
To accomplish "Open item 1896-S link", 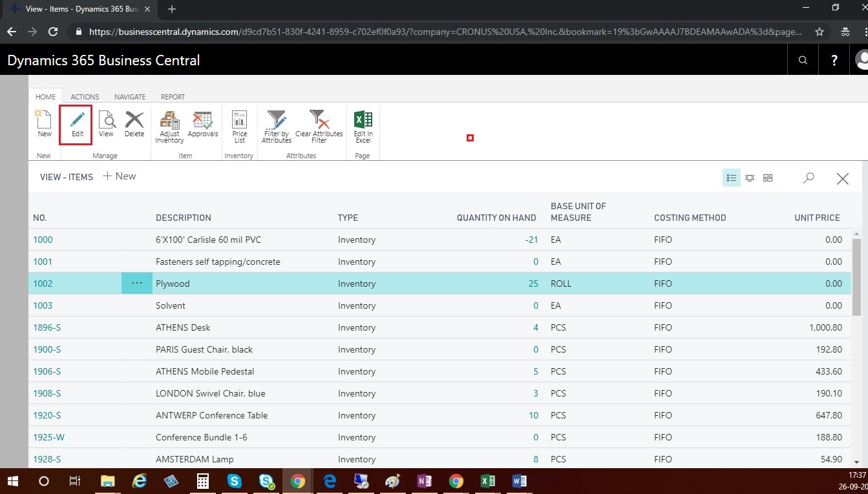I will pos(47,327).
